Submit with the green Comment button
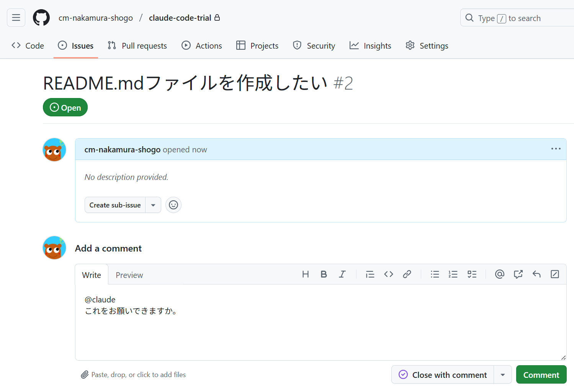574x392 pixels. [x=541, y=374]
